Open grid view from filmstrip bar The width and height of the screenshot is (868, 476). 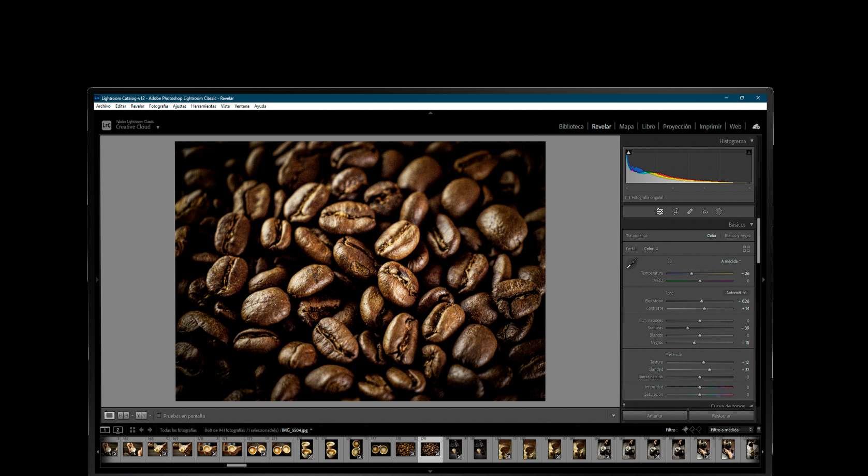pyautogui.click(x=133, y=430)
